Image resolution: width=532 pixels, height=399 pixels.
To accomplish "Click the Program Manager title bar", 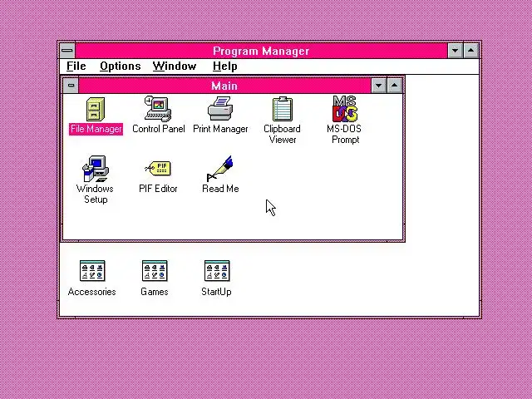I will 261,51.
